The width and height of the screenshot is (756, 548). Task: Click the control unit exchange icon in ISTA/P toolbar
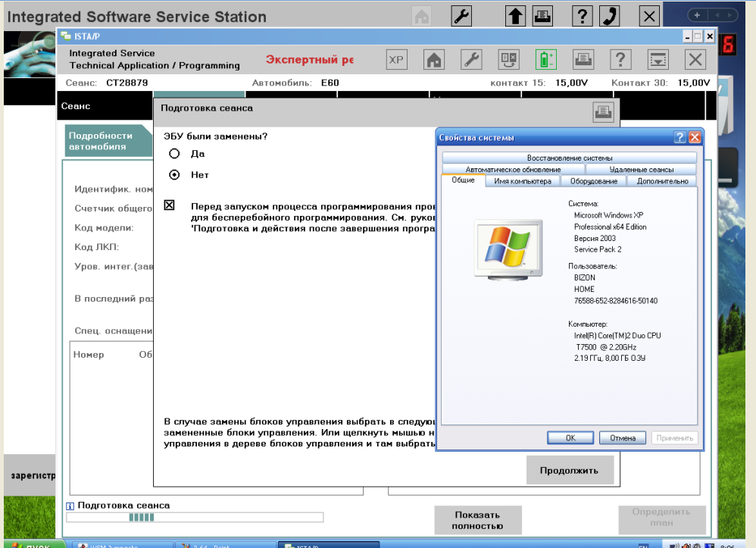[508, 60]
